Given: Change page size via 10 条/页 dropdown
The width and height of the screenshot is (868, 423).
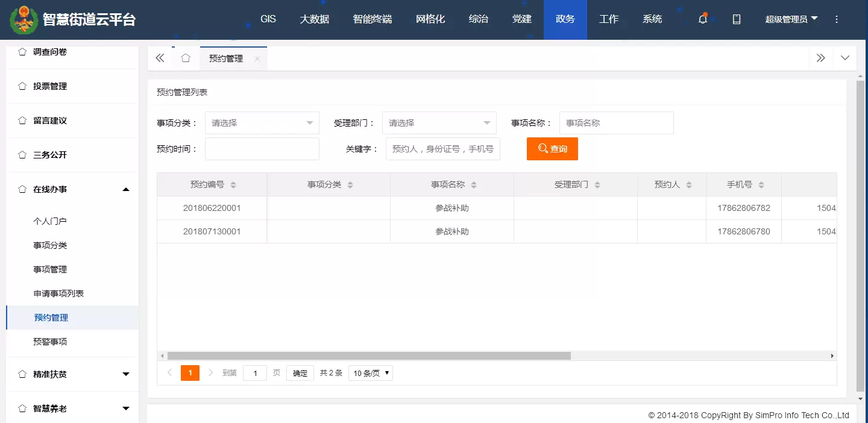Looking at the screenshot, I should point(370,373).
